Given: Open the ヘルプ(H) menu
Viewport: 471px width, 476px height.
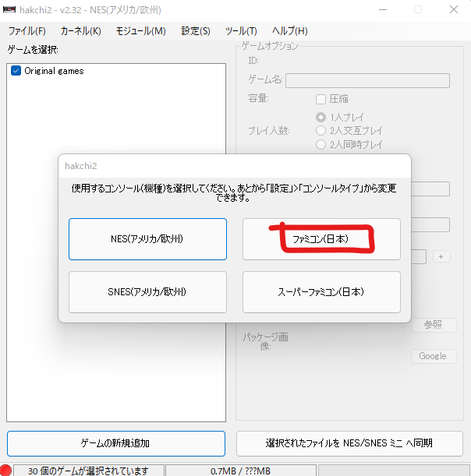Looking at the screenshot, I should tap(289, 31).
